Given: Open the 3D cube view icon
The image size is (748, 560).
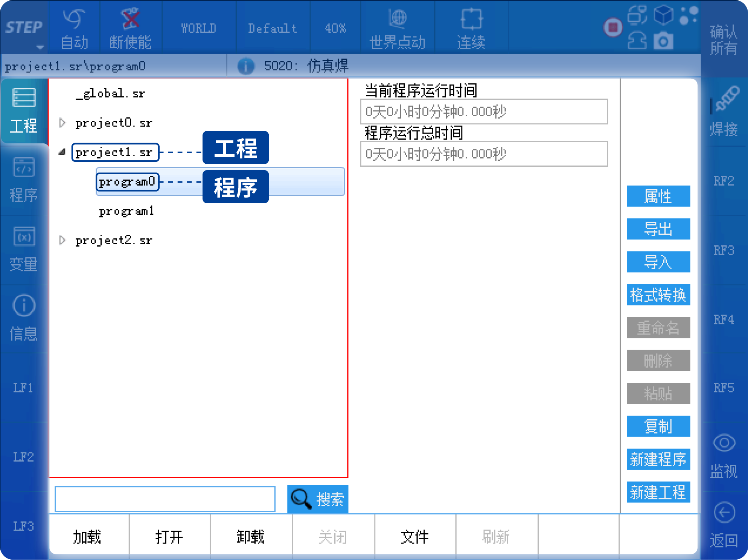Looking at the screenshot, I should [663, 15].
